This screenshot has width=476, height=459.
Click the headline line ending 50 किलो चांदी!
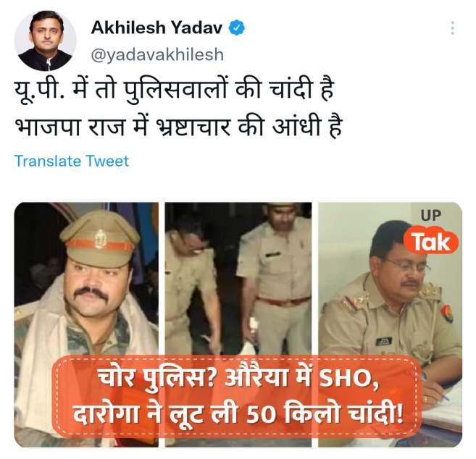(x=238, y=413)
